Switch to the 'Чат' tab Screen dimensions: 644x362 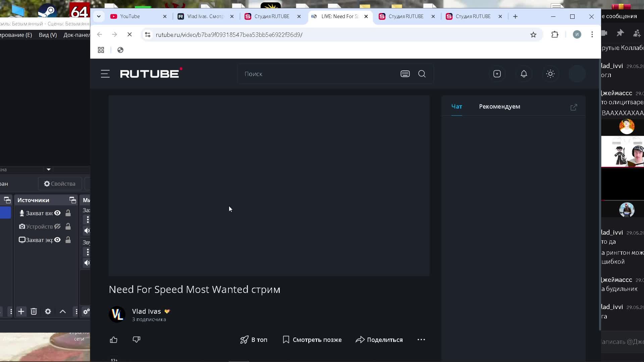457,107
